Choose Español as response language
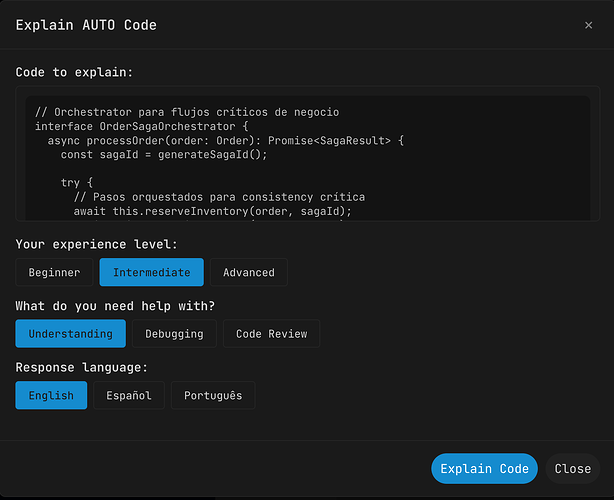The width and height of the screenshot is (614, 500). click(129, 395)
